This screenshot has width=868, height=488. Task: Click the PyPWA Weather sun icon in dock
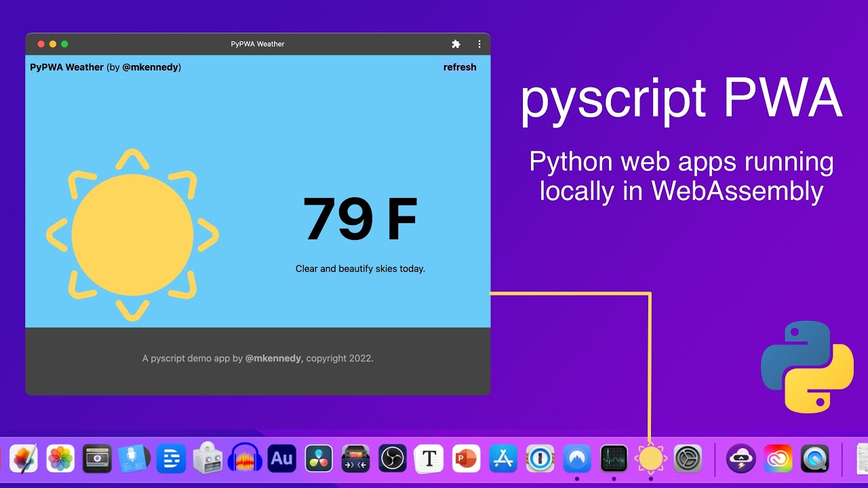651,459
